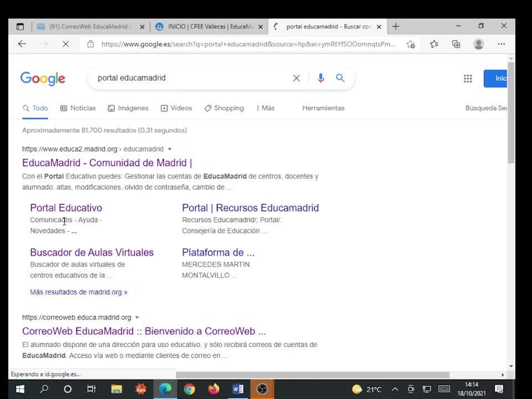Open the tab actions menu icon
The image size is (532, 399).
20,27
